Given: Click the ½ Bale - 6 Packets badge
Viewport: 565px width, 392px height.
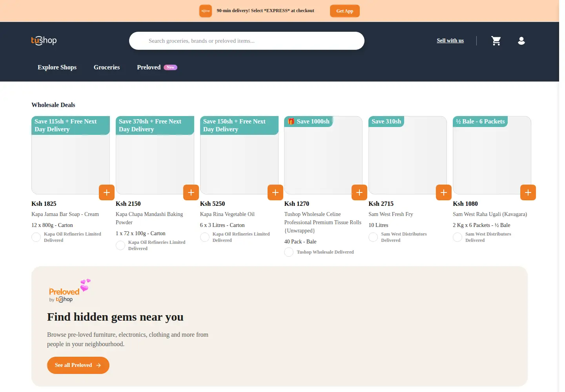Looking at the screenshot, I should [x=480, y=122].
